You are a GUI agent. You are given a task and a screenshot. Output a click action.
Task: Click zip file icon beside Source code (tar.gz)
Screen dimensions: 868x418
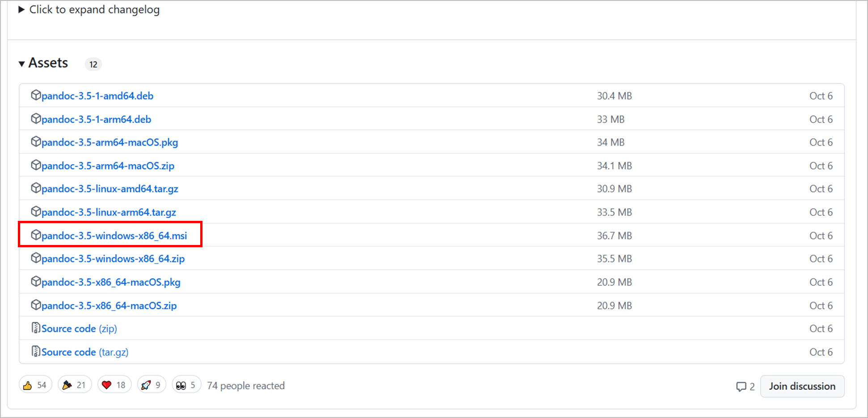(x=36, y=351)
